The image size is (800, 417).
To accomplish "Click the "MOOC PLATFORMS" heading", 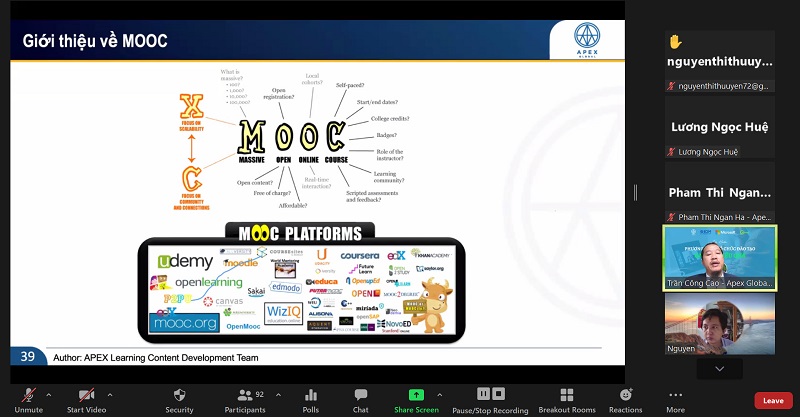I will click(x=300, y=233).
